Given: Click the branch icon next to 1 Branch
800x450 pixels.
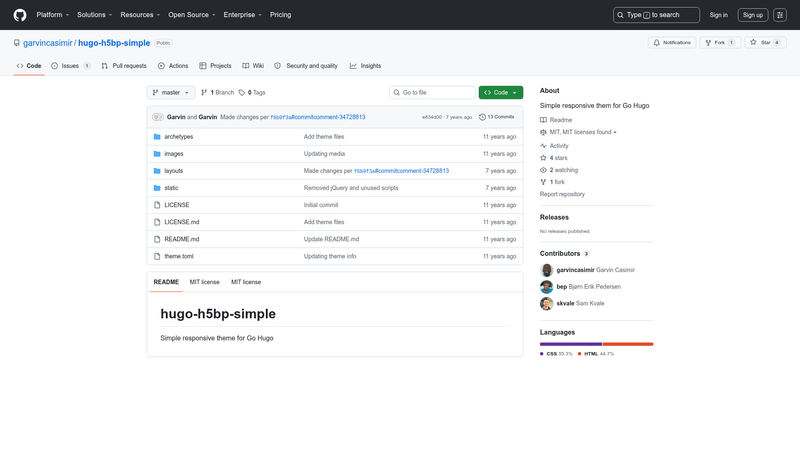Looking at the screenshot, I should click(204, 92).
